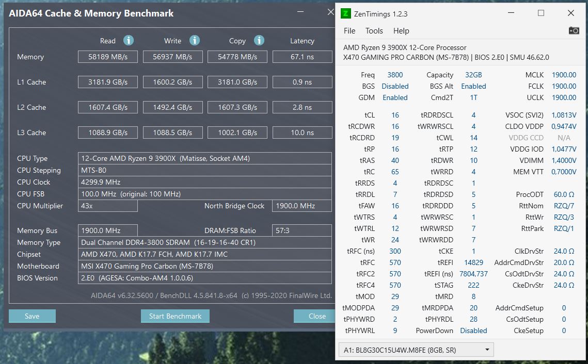Minimize the ZenTimings window
Image resolution: width=588 pixels, height=364 pixels.
click(x=511, y=13)
